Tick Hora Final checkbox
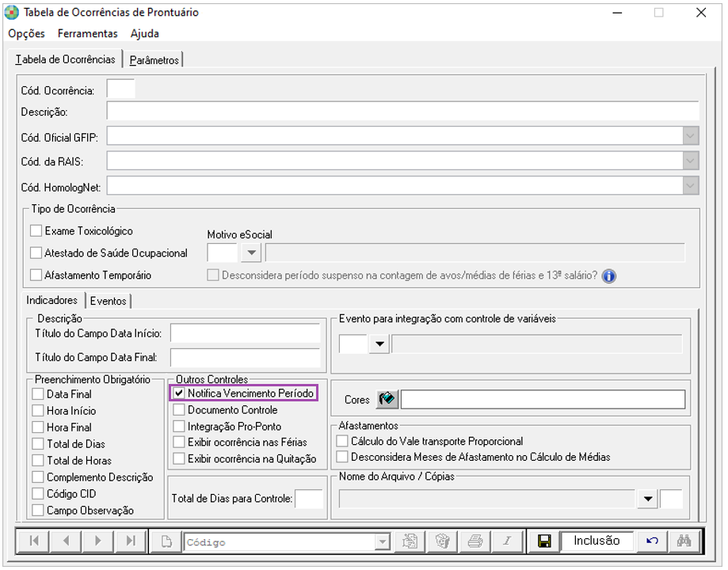 click(x=37, y=427)
